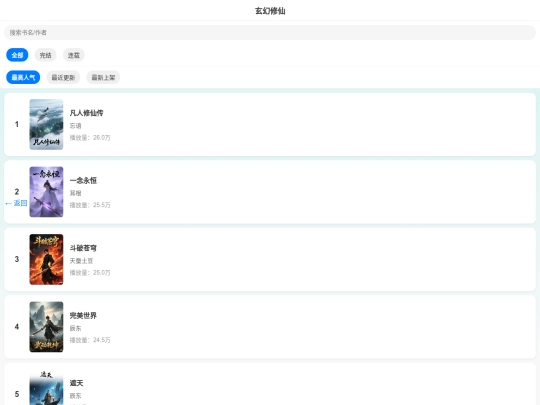Click the search book/author input field
540x405 pixels.
270,32
